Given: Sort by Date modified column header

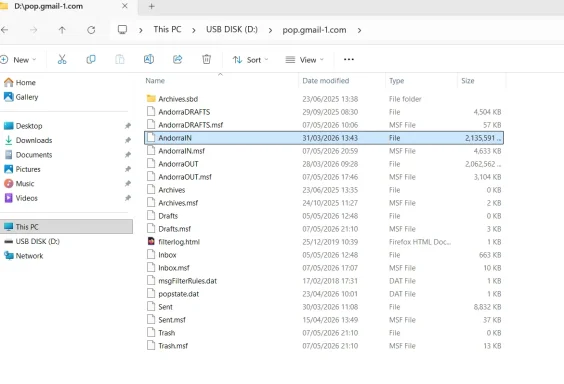Looking at the screenshot, I should tap(326, 81).
